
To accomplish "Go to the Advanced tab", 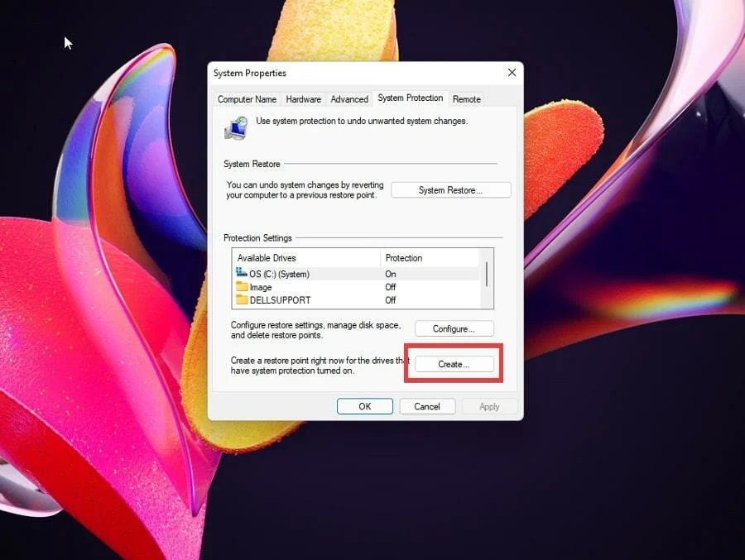I will click(x=349, y=99).
